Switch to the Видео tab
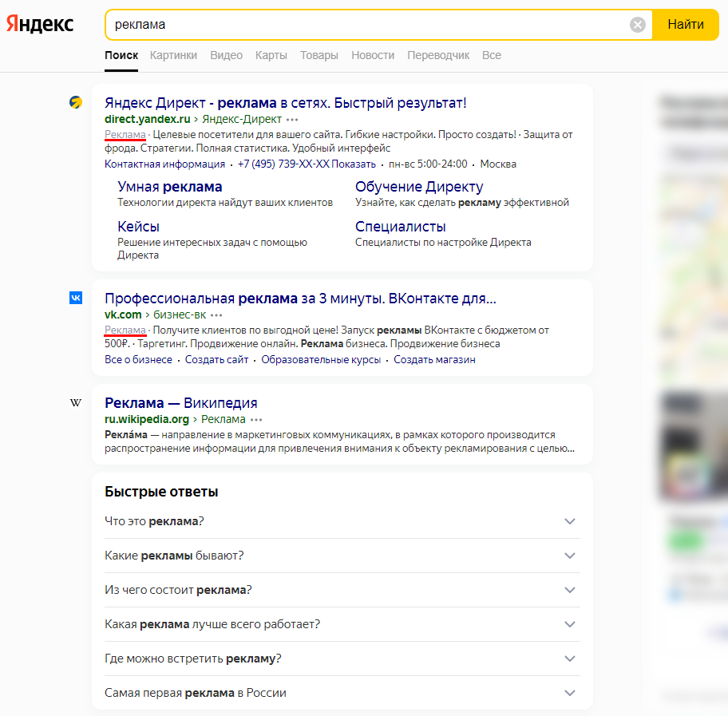Image resolution: width=728 pixels, height=716 pixels. pos(226,55)
